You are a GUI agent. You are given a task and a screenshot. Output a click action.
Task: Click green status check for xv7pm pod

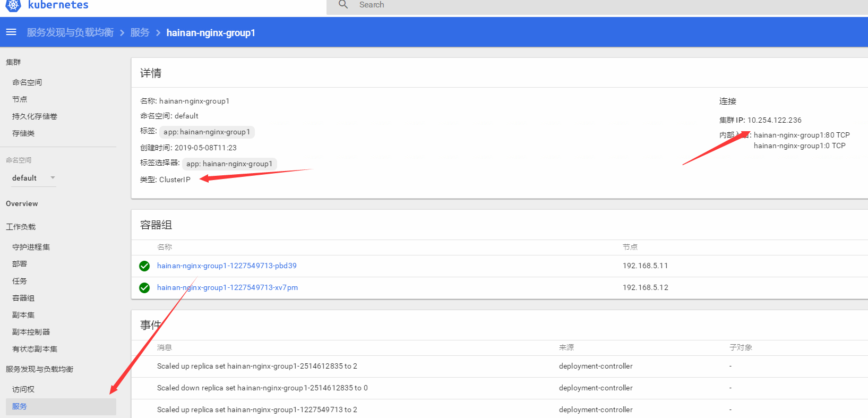pos(144,288)
